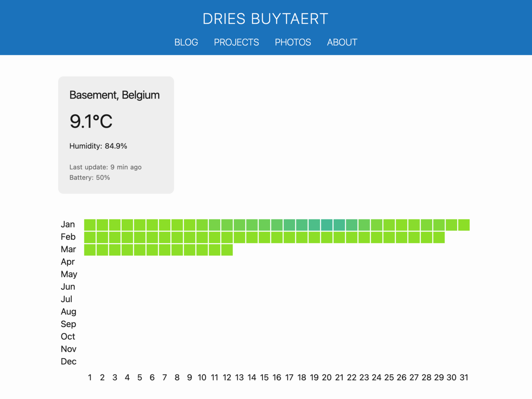
Task: Click the Humidity: 84.9% text
Action: (98, 146)
